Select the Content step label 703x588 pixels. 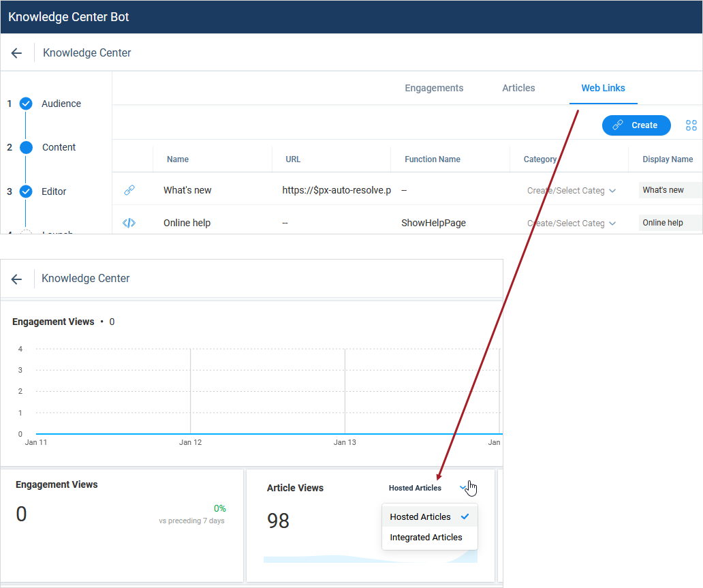click(59, 148)
